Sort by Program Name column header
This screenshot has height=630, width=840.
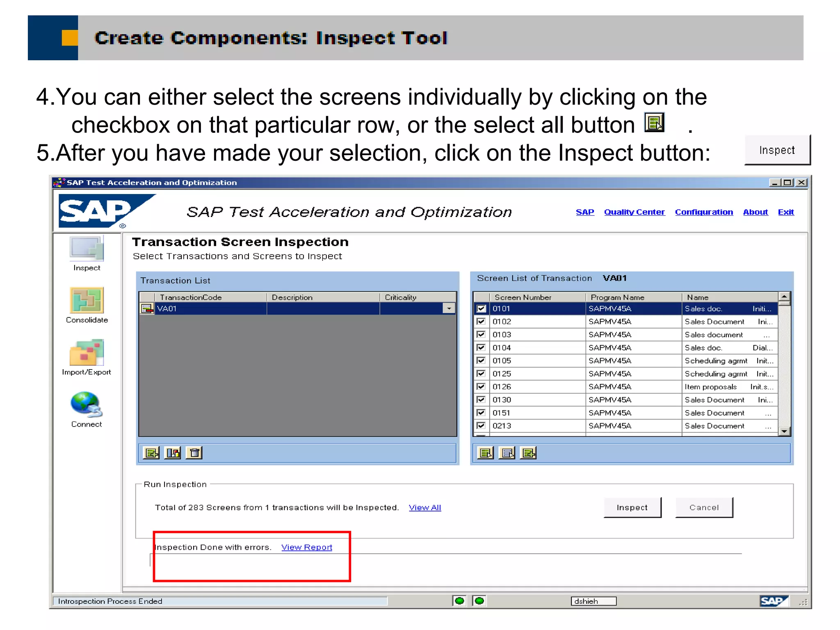(x=634, y=297)
